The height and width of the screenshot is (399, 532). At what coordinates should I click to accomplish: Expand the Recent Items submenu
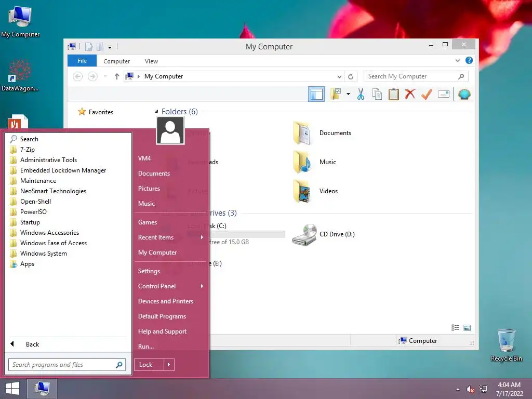pos(202,237)
